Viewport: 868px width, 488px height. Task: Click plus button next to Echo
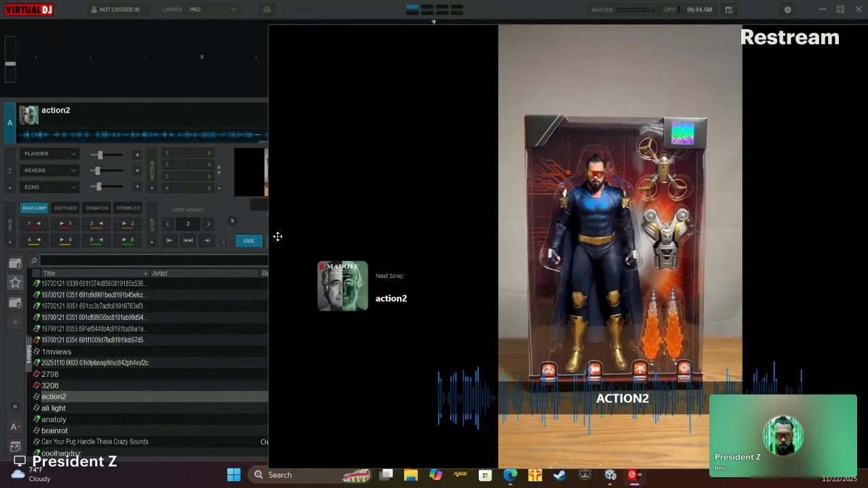click(x=137, y=187)
